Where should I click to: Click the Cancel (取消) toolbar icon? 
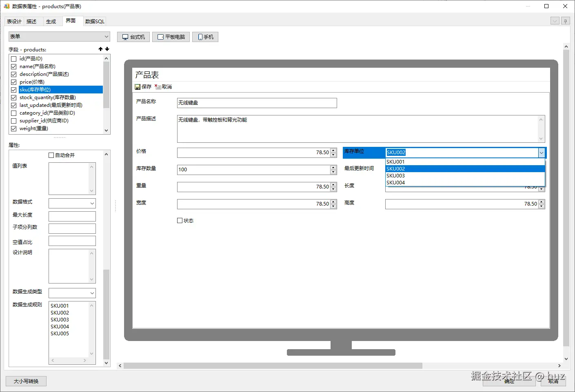click(x=158, y=87)
